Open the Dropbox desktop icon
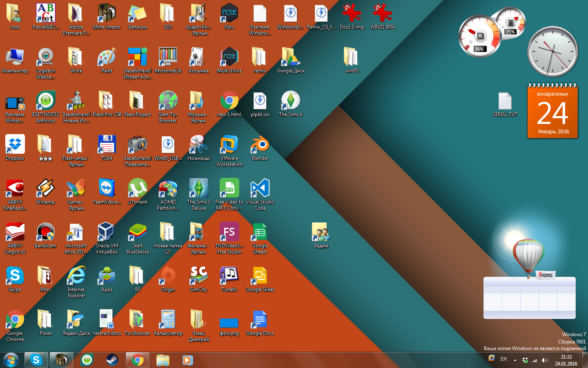The height and width of the screenshot is (368, 588). pyautogui.click(x=15, y=148)
